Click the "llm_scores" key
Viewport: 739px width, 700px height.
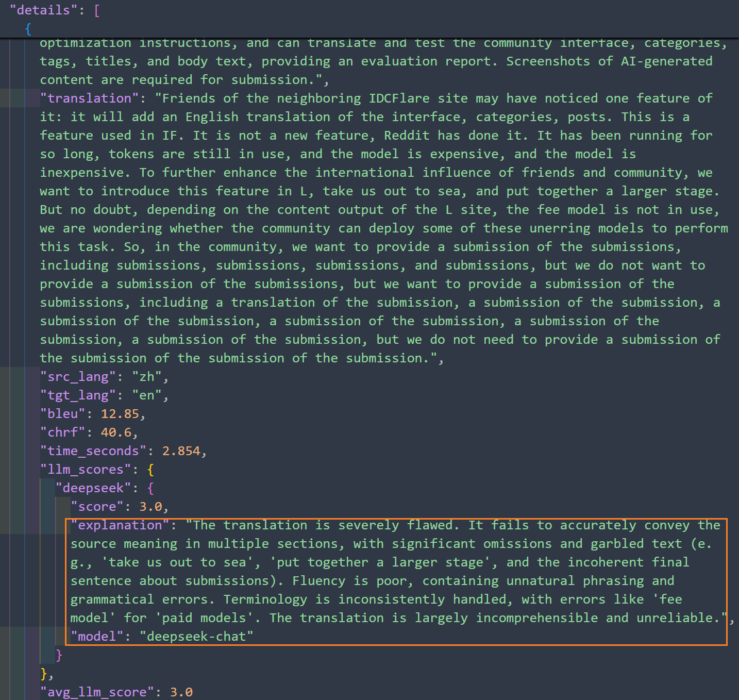point(86,470)
